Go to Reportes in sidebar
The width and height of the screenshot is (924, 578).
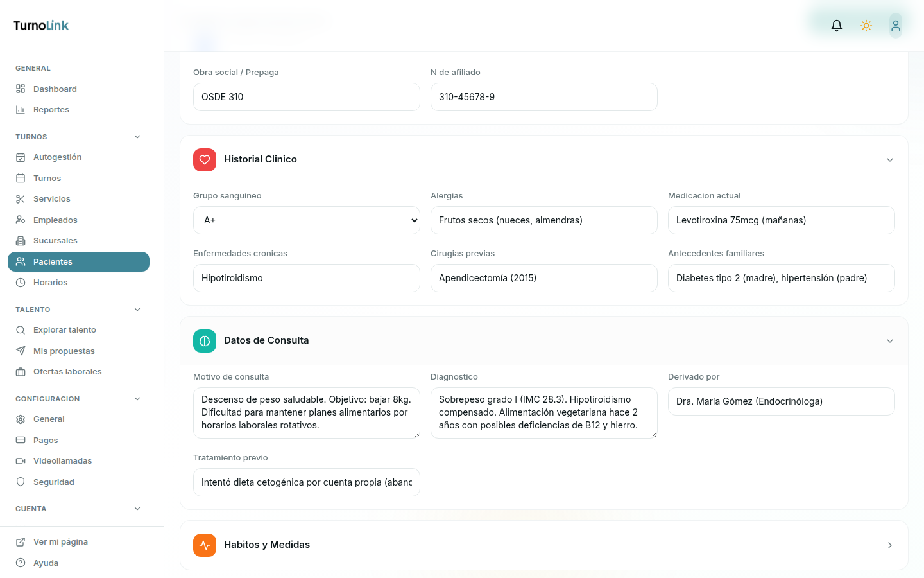coord(51,110)
